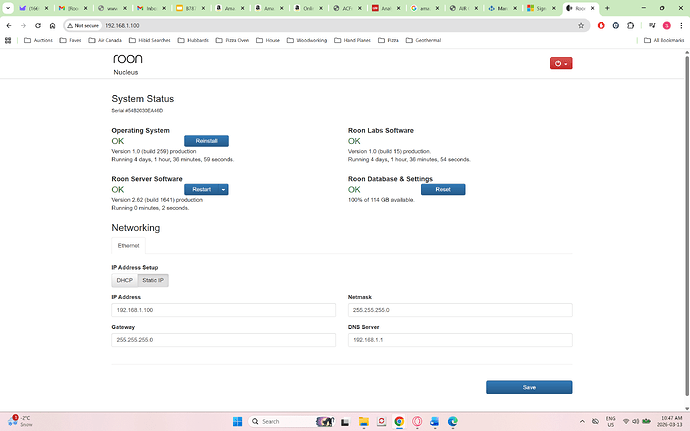Choose Static IP address setup

pyautogui.click(x=153, y=280)
